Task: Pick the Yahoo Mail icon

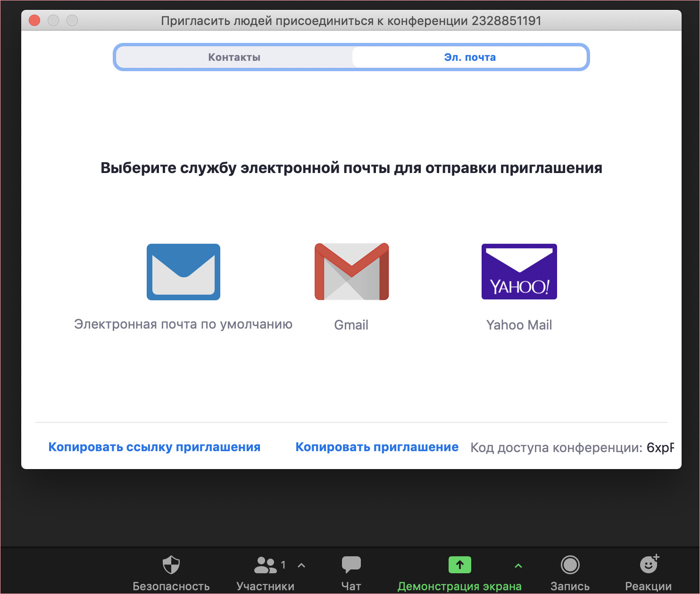Action: [519, 272]
